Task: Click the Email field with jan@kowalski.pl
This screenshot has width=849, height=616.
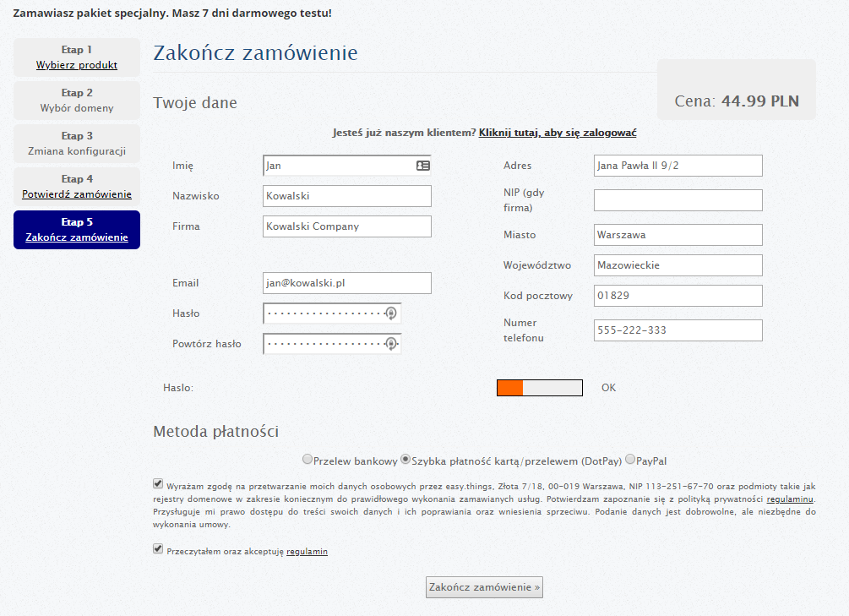Action: [x=347, y=283]
